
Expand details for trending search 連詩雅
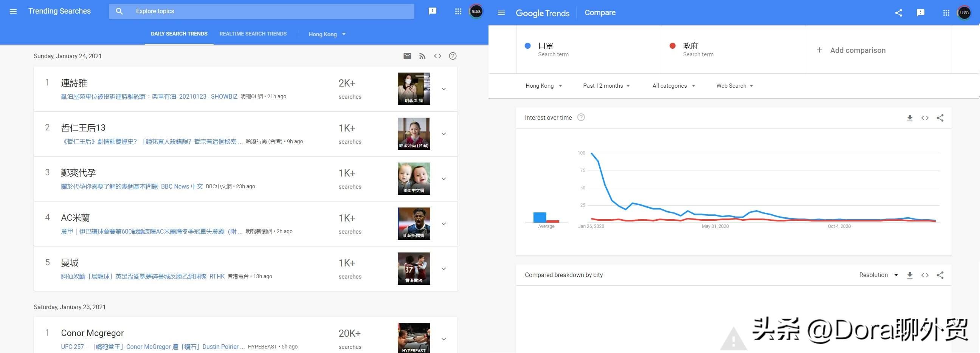coord(443,89)
